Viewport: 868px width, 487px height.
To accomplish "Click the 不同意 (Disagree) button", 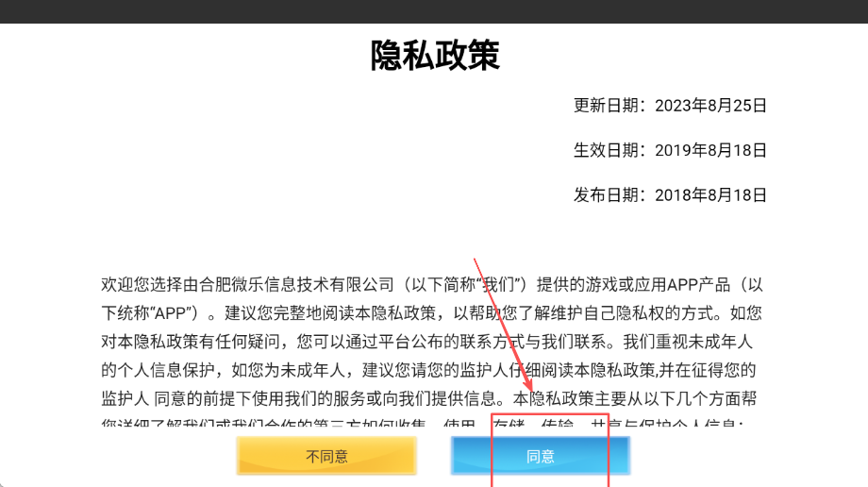I will [326, 456].
